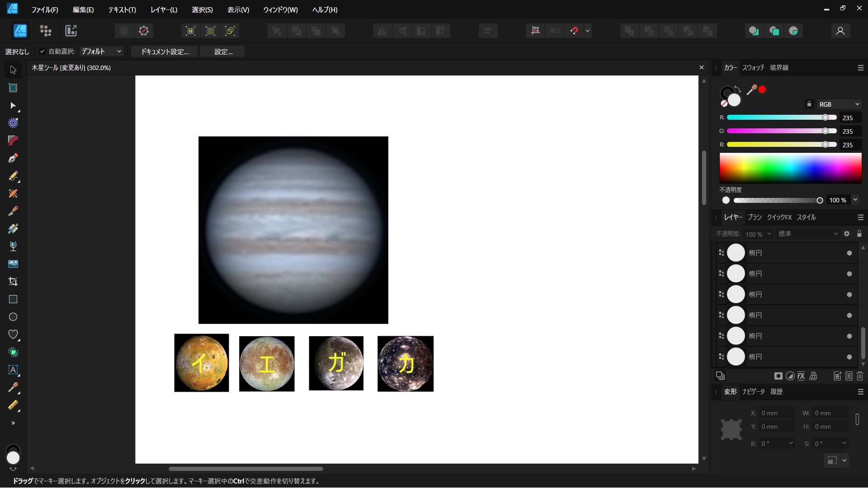Toggle the auto-select checkbox
Image resolution: width=868 pixels, height=488 pixels.
pos(42,52)
